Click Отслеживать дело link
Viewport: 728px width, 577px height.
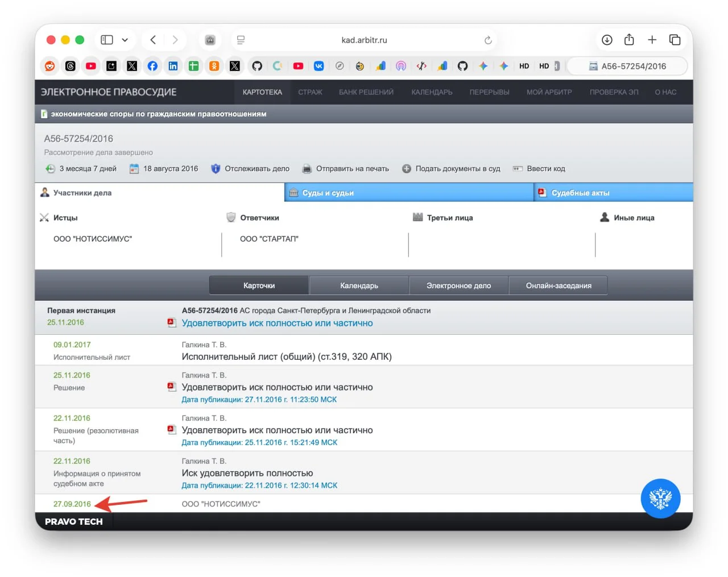257,169
